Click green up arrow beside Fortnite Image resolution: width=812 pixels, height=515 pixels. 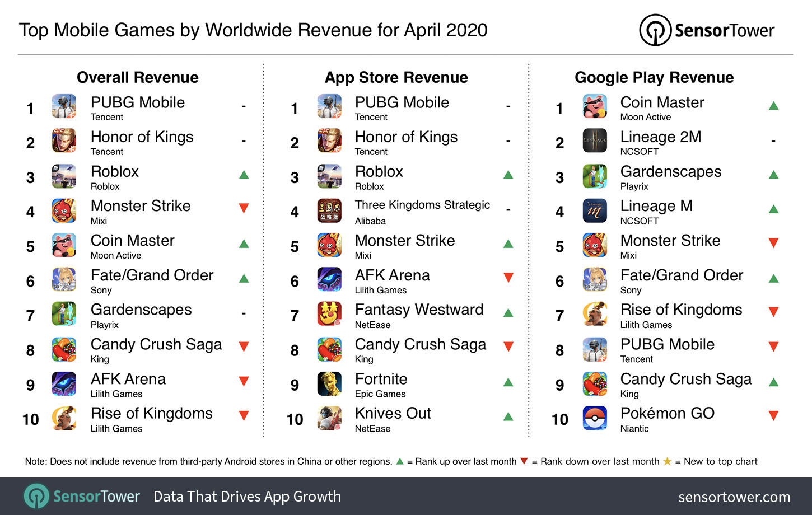(508, 382)
